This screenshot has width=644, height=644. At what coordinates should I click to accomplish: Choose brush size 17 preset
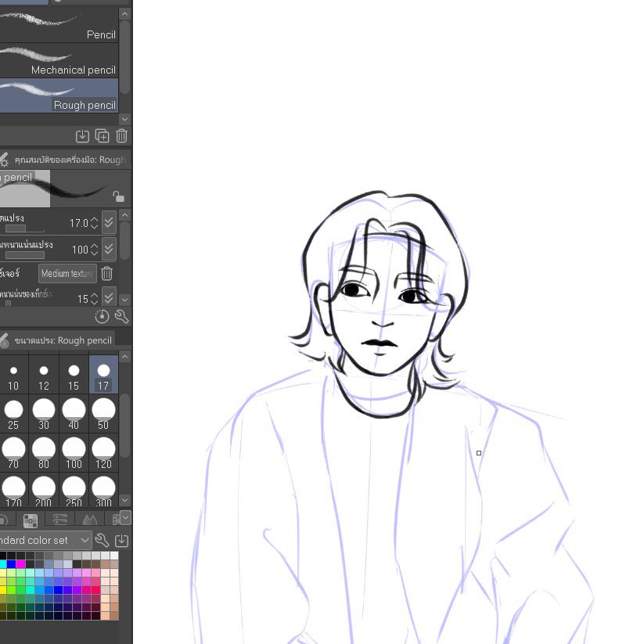[103, 375]
